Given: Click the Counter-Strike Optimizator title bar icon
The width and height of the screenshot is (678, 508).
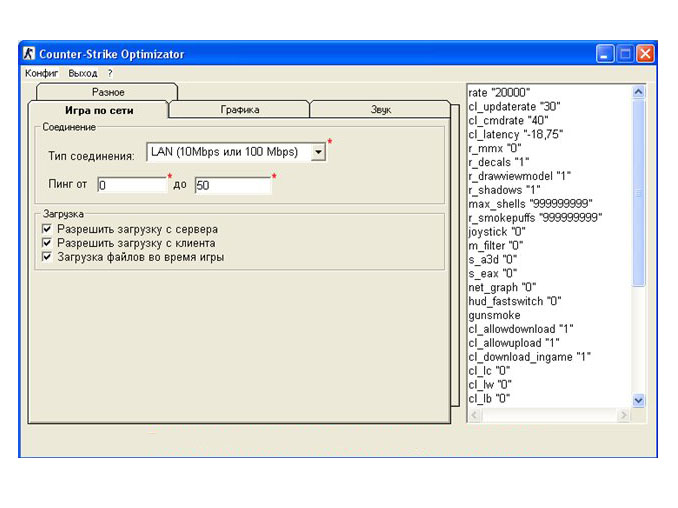Looking at the screenshot, I should click(29, 54).
